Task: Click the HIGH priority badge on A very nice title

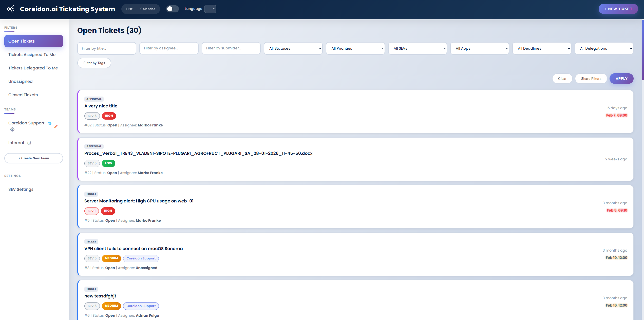Action: [109, 116]
